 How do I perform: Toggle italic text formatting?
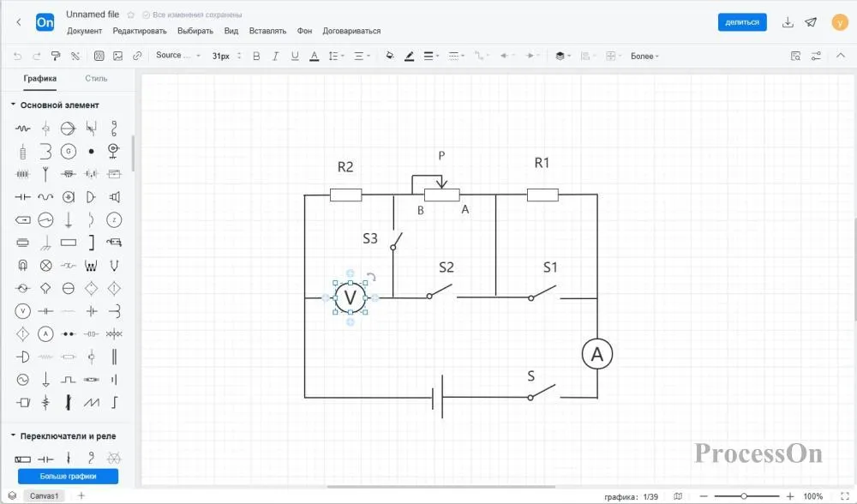[x=275, y=56]
